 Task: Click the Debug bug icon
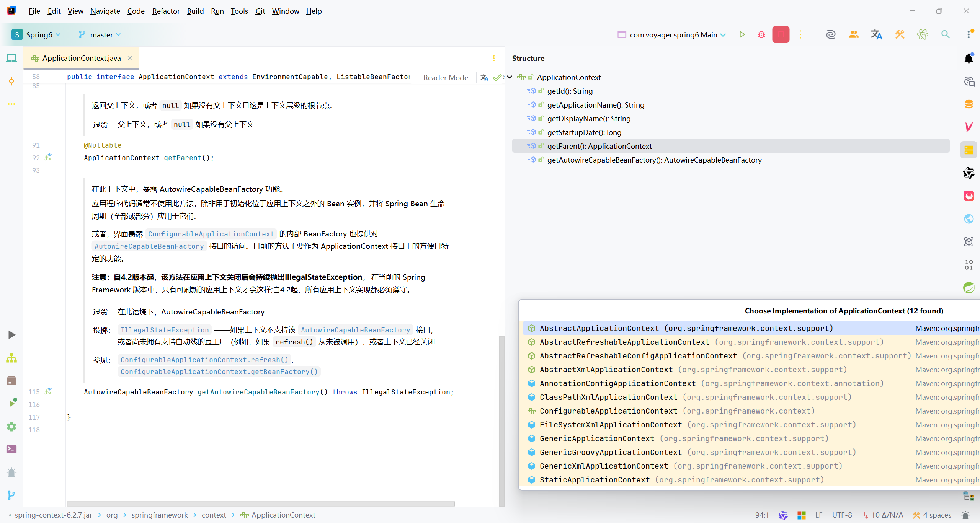click(x=761, y=34)
